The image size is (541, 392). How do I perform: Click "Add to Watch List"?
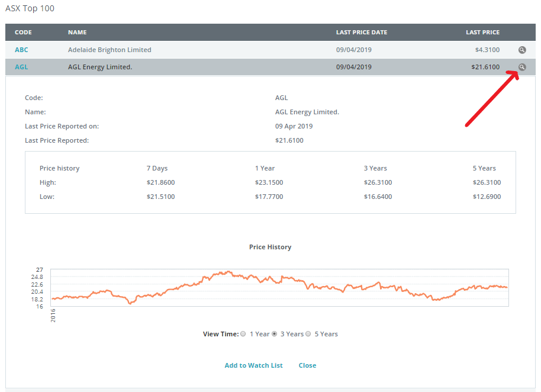[x=253, y=365]
